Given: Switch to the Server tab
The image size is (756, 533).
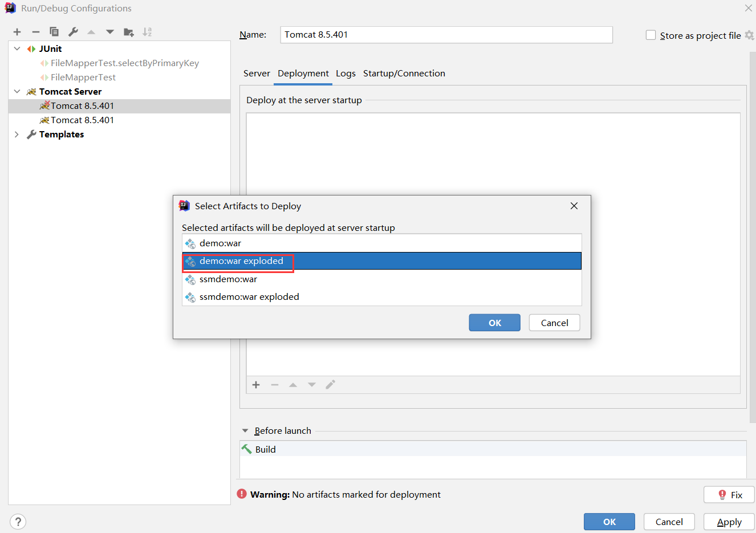Looking at the screenshot, I should [x=257, y=74].
